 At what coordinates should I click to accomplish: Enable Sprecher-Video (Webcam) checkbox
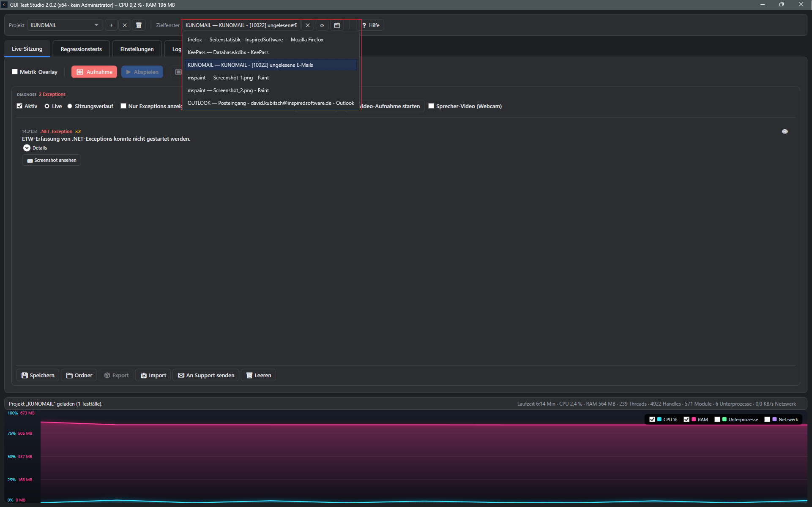(x=431, y=106)
